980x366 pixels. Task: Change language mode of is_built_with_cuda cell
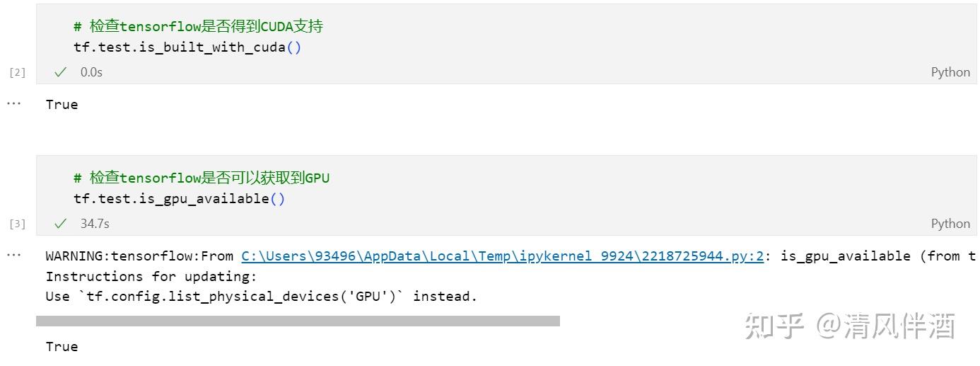pos(950,72)
